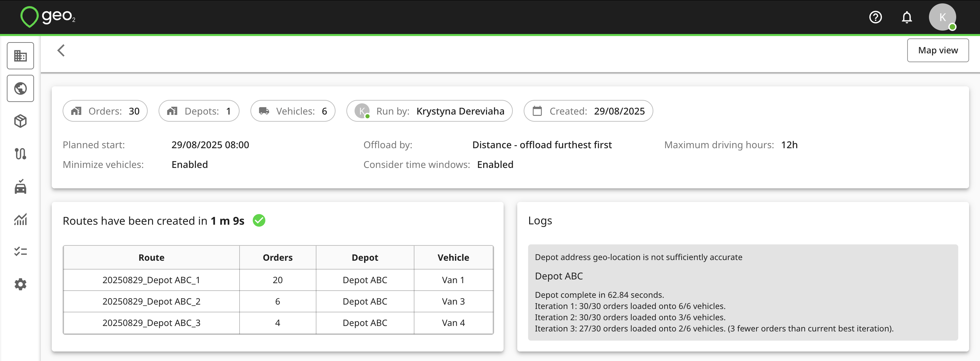980x361 pixels.
Task: Click the planned start 29/08/2025 08:00 value
Action: [x=210, y=145]
